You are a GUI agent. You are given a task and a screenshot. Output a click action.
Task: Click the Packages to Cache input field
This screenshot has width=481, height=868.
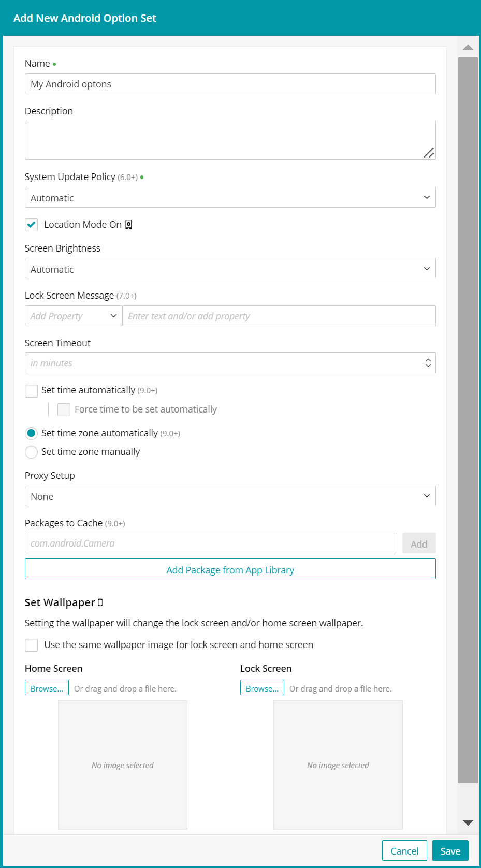[211, 543]
